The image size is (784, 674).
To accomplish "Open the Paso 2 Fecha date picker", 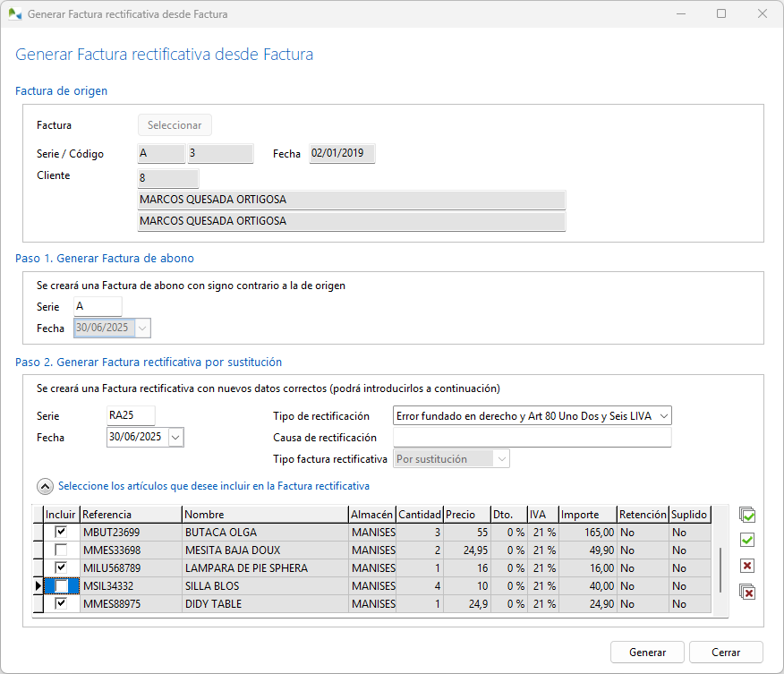I will (x=175, y=437).
